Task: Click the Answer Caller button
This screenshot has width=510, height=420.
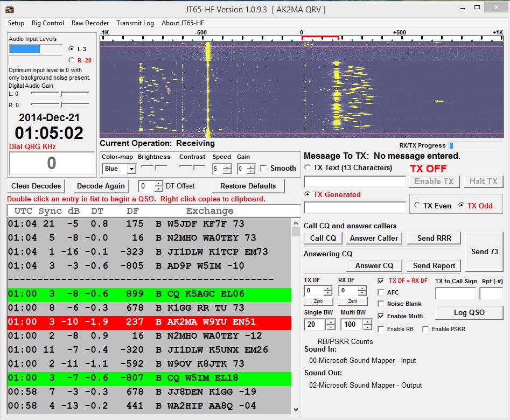Action: 374,238
